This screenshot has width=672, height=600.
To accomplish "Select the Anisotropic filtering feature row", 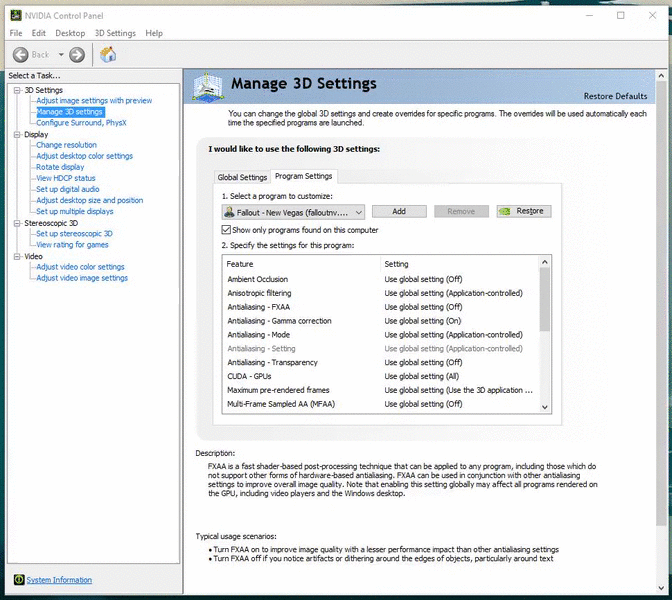I will click(380, 293).
